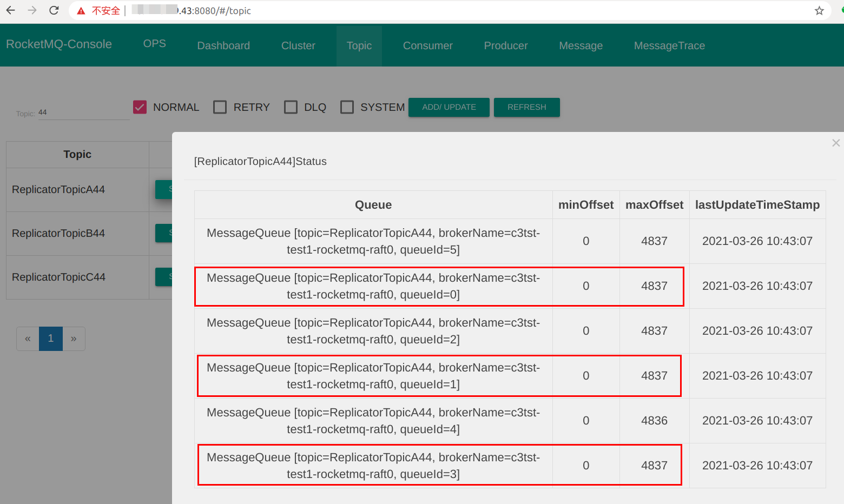The width and height of the screenshot is (844, 504).
Task: Click the browser forward arrow
Action: pyautogui.click(x=31, y=10)
